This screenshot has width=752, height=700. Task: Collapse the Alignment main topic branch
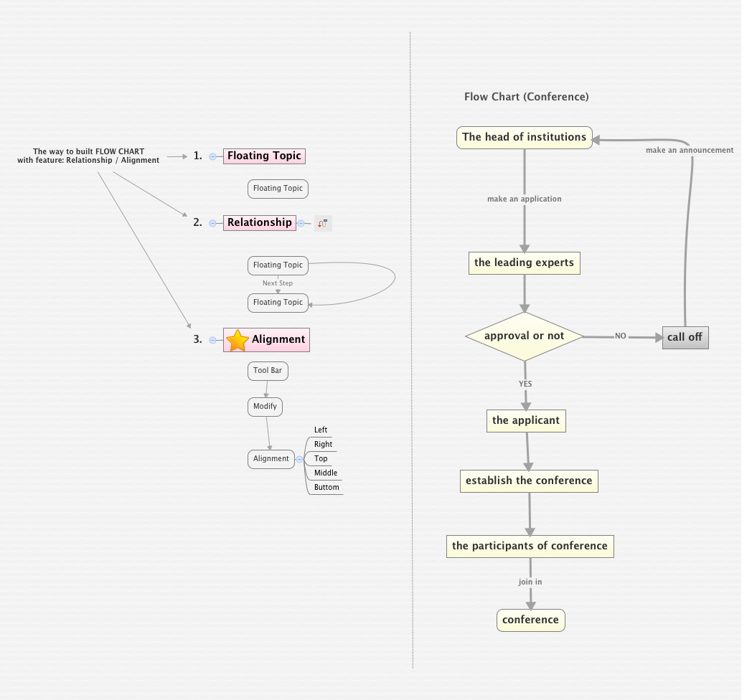click(212, 339)
